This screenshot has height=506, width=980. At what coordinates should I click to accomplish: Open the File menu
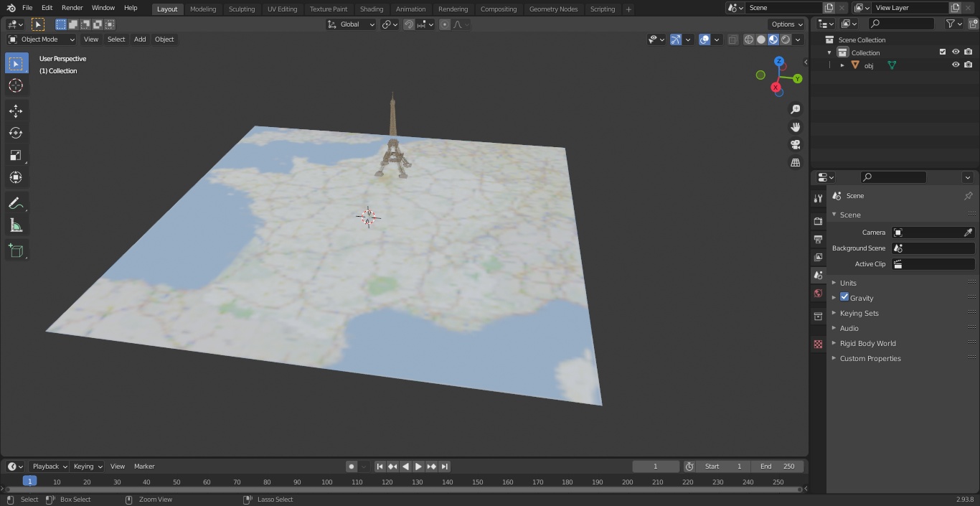coord(27,8)
